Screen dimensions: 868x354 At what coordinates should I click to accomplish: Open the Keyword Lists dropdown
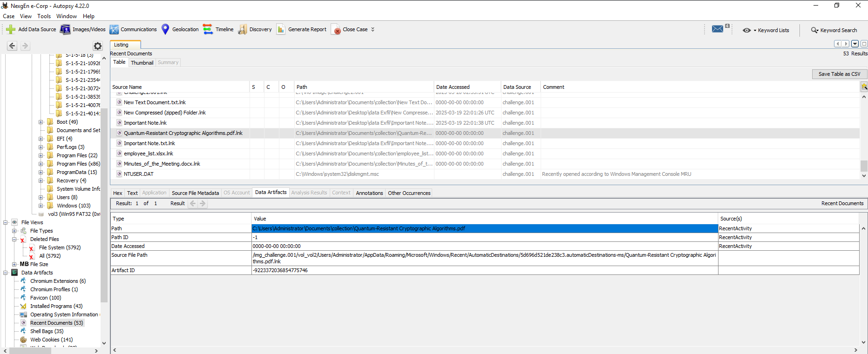coord(766,30)
